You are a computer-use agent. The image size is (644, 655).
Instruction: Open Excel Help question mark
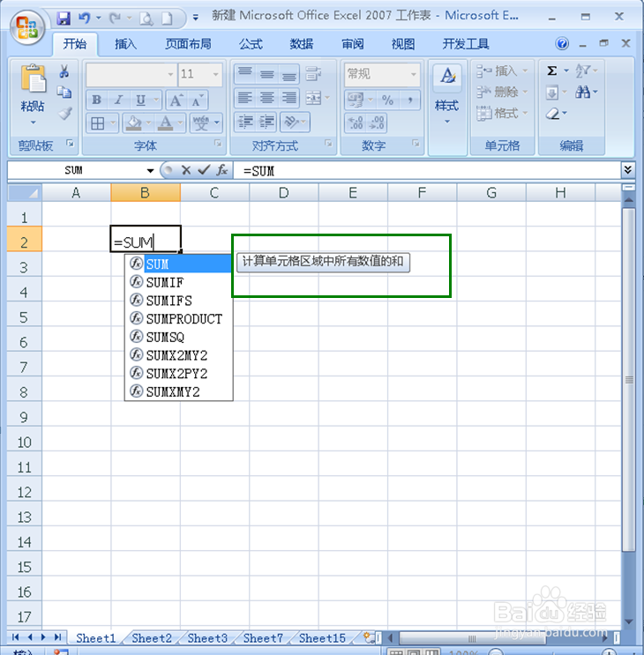562,43
